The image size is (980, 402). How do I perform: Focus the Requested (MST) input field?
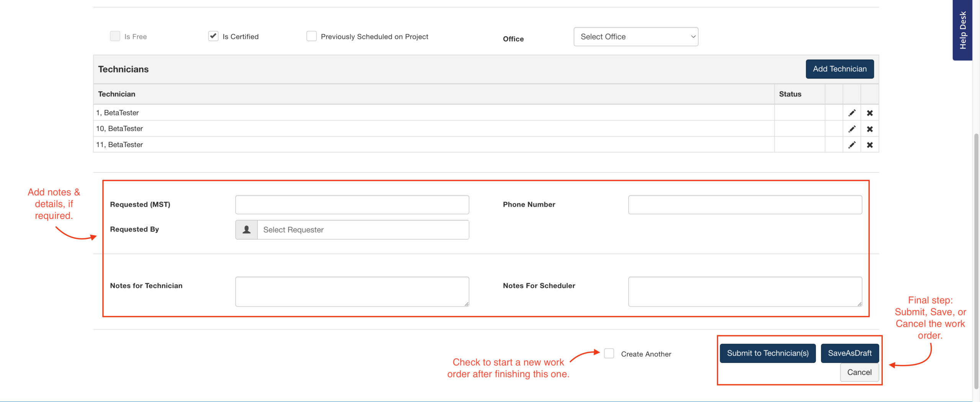click(x=352, y=205)
